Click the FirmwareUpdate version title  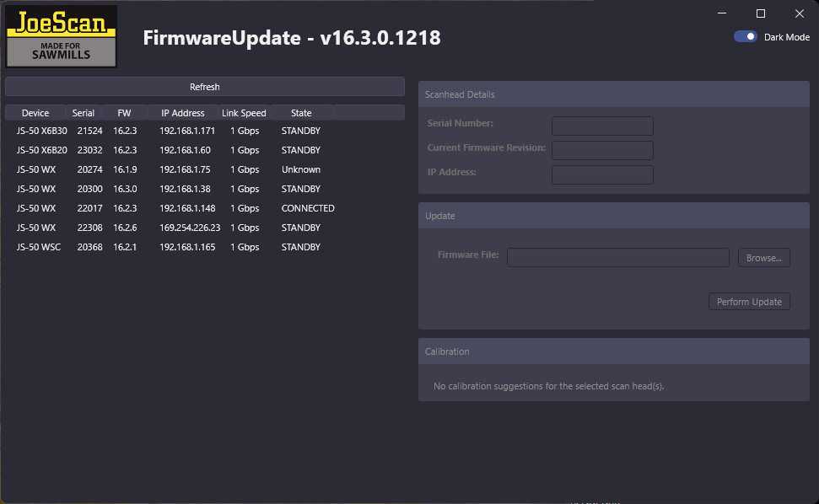(x=292, y=38)
